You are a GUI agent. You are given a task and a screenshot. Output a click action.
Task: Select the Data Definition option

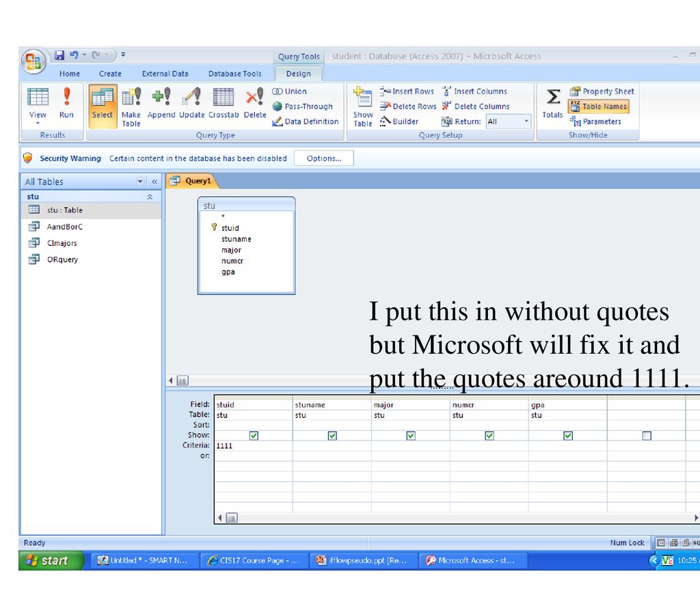(x=306, y=122)
